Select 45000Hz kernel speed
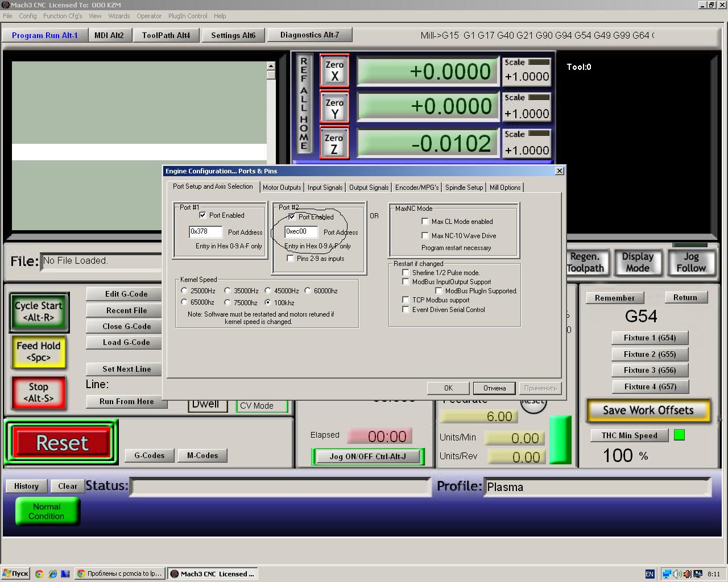The width and height of the screenshot is (728, 582). (x=268, y=290)
